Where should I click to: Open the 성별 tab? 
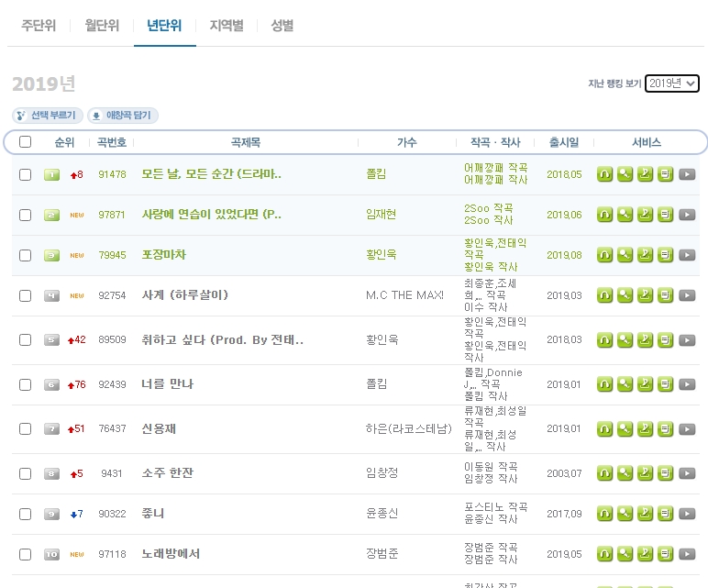pos(282,26)
